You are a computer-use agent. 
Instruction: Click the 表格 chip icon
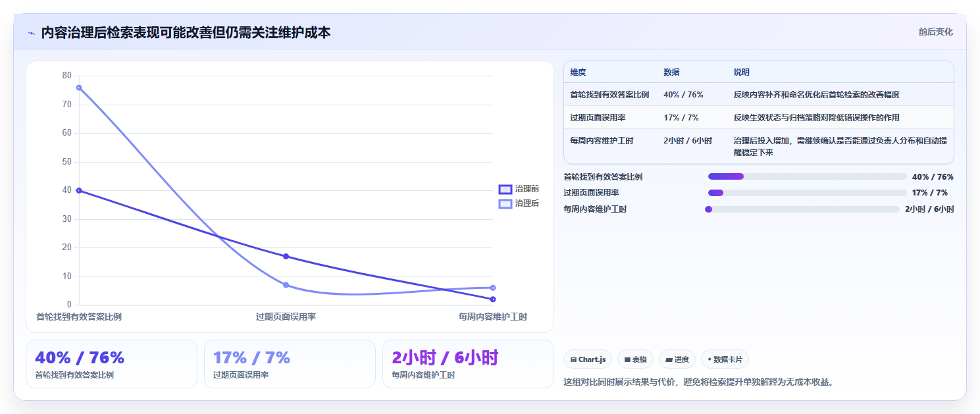point(627,359)
